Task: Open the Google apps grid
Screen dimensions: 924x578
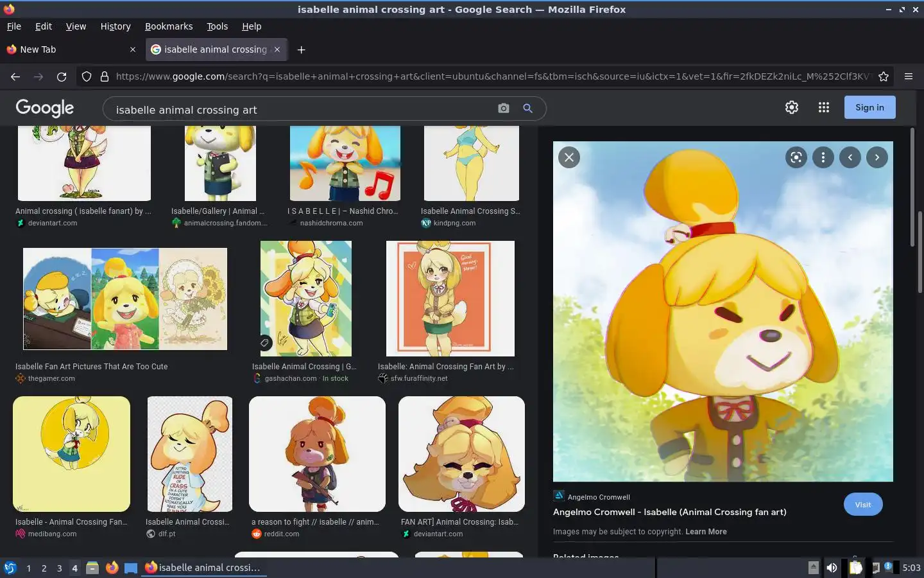Action: 824,107
